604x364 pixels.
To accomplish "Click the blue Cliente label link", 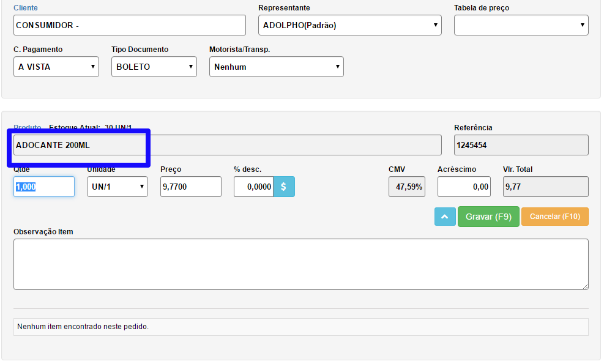I will 25,8.
